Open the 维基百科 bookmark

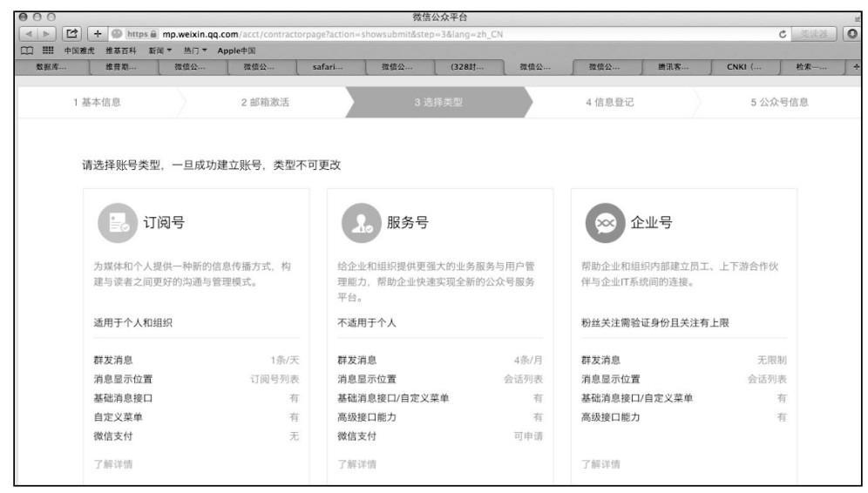120,51
